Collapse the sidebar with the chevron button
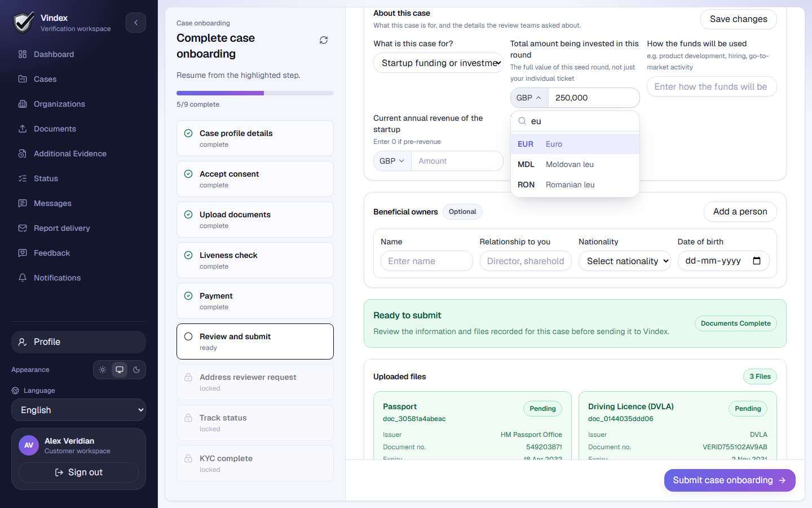 point(136,23)
